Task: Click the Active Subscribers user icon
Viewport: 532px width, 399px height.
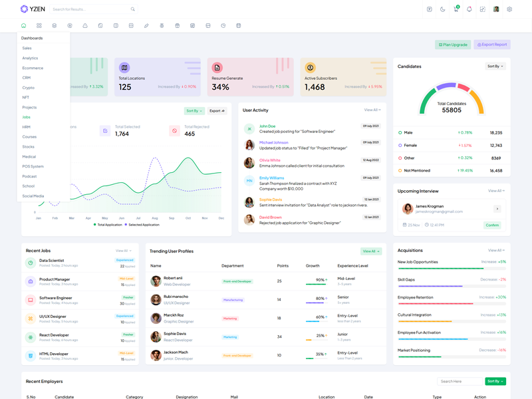Action: point(310,68)
